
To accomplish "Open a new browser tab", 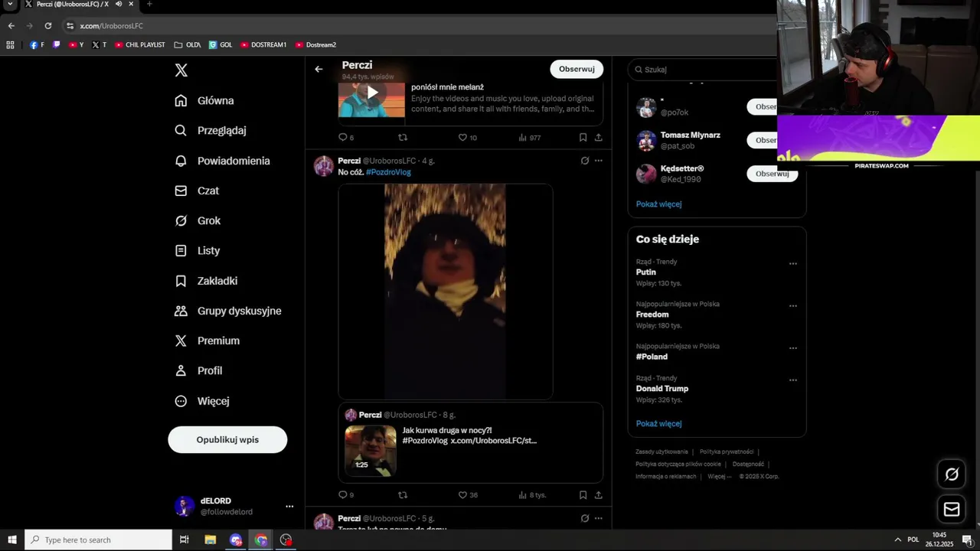I will coord(149,4).
